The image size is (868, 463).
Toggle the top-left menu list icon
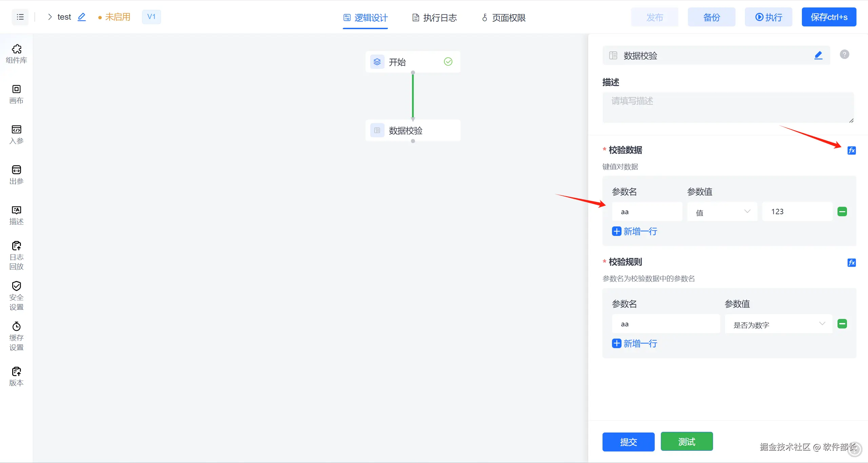[x=20, y=17]
